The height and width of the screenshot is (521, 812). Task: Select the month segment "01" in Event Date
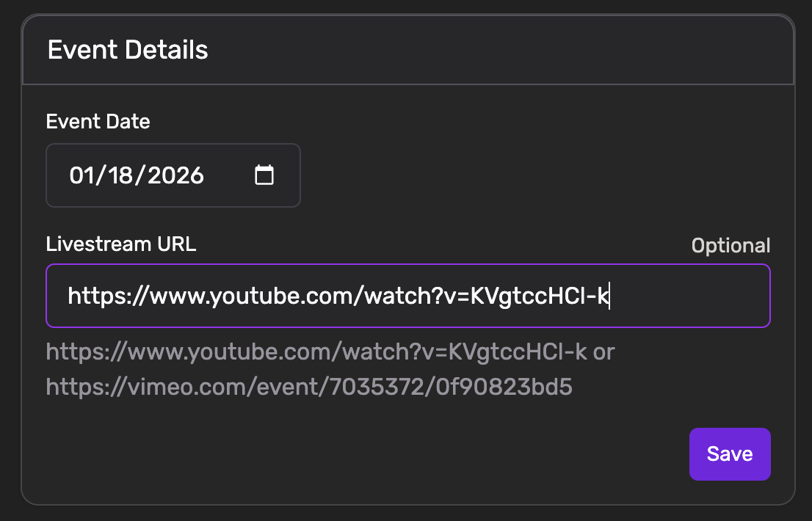81,175
